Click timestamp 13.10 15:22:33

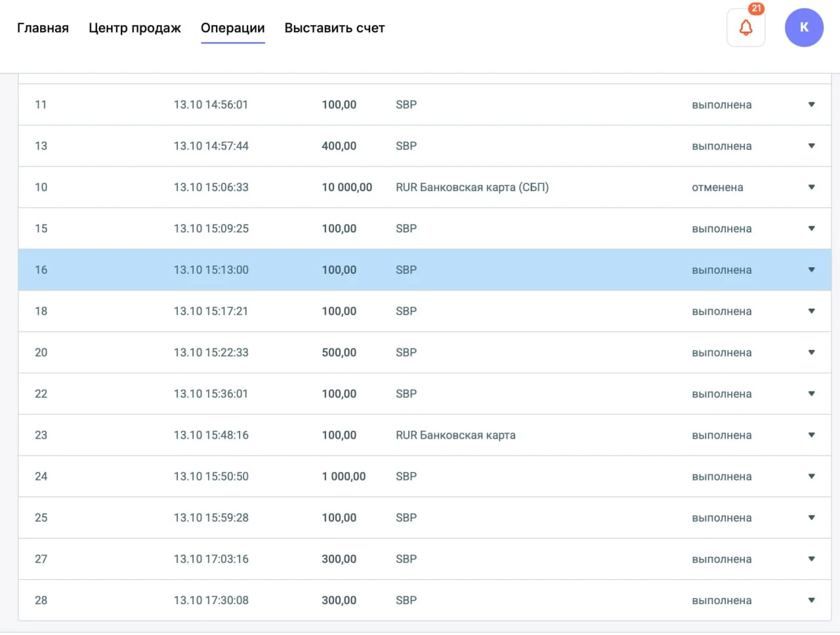point(211,353)
